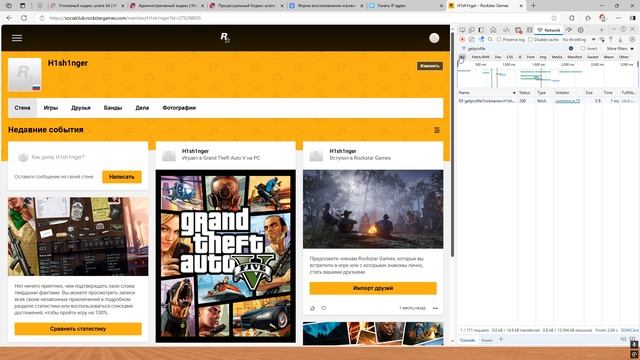Viewport: 640px width, 360px height.
Task: Click the H1sh1nger profile avatar picture
Action: click(x=25, y=74)
